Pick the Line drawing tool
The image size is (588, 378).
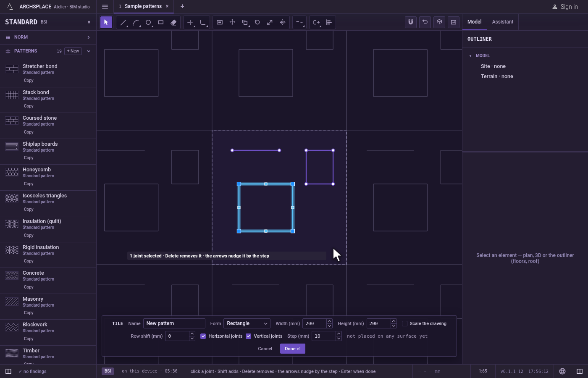coord(123,22)
